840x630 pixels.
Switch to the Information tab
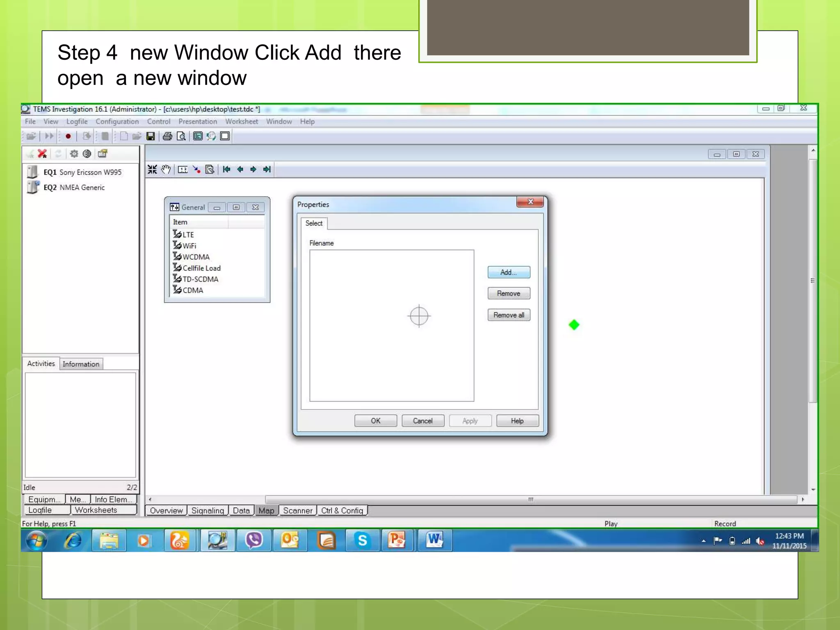[x=81, y=364]
